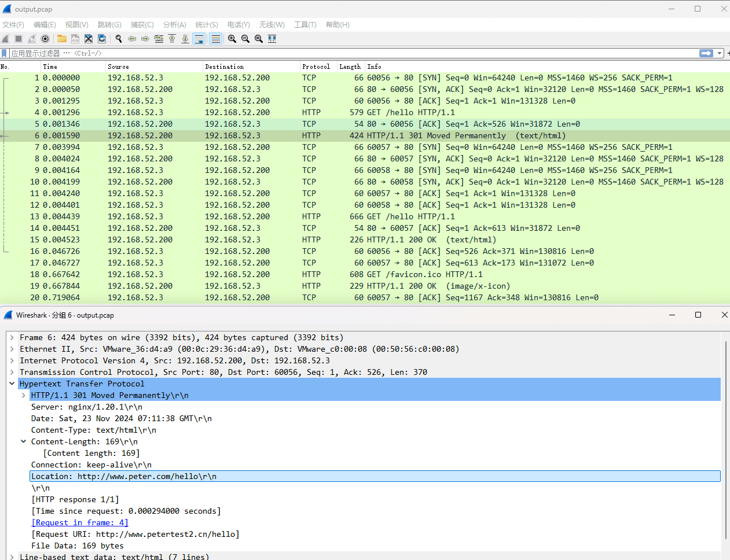Go to the previous packet arrow

click(132, 39)
